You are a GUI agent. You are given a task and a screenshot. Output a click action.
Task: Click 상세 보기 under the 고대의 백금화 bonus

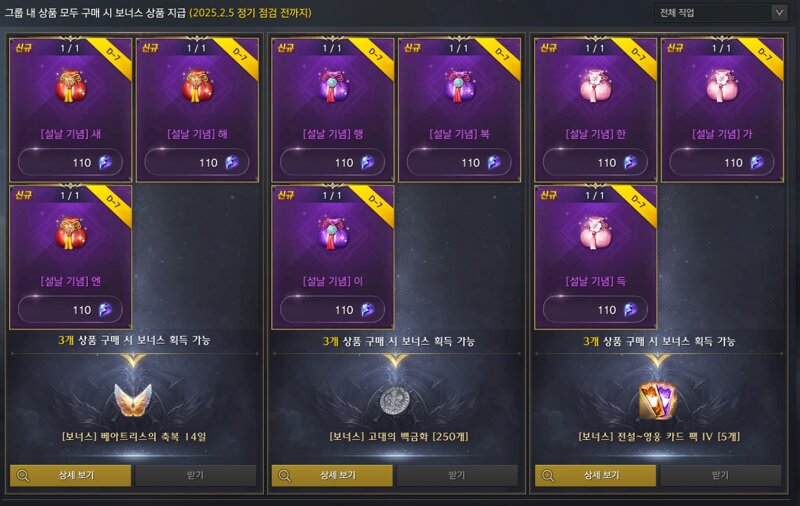[332, 475]
